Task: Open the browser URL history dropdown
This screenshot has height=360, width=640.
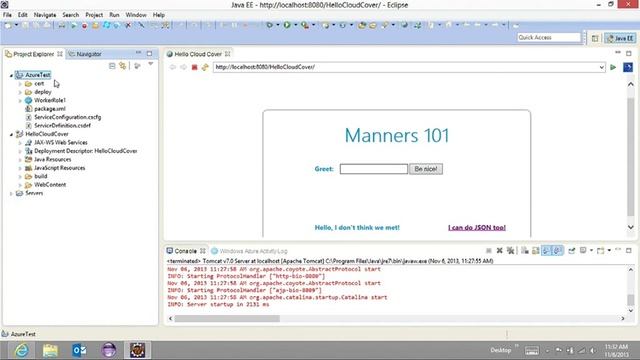Action: coord(601,67)
